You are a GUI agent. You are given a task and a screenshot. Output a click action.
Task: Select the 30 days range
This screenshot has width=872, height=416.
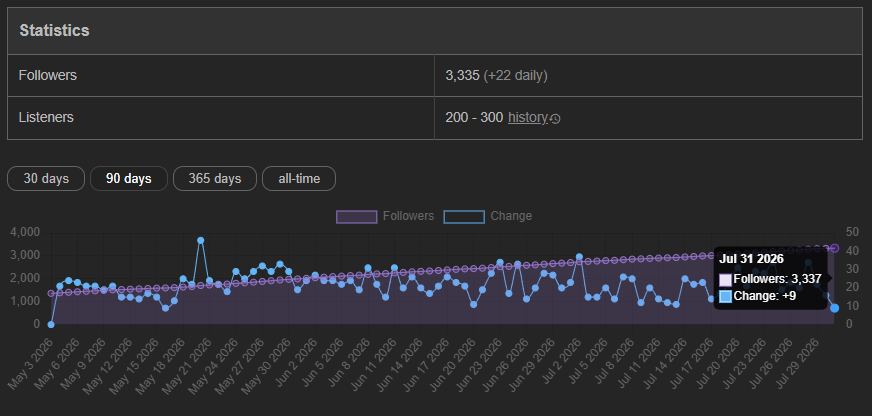tap(46, 179)
